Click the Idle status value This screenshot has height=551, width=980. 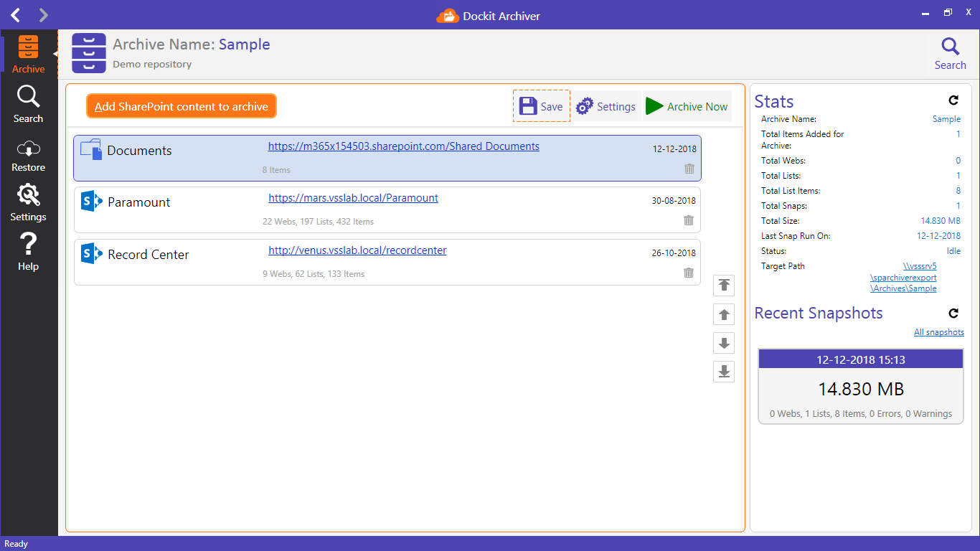pyautogui.click(x=953, y=251)
